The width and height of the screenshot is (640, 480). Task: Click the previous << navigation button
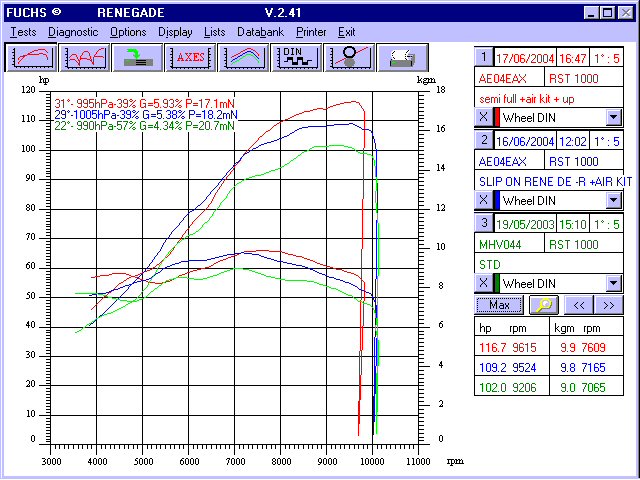pyautogui.click(x=579, y=305)
